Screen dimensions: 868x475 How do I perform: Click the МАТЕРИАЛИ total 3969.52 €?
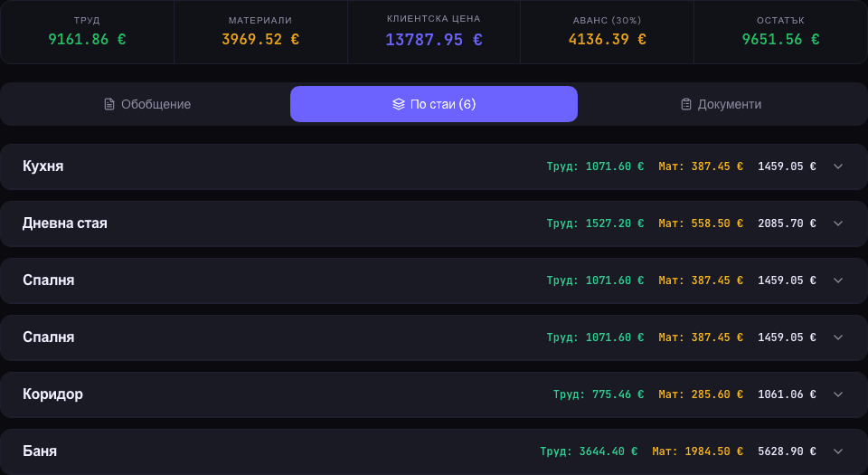(x=260, y=39)
